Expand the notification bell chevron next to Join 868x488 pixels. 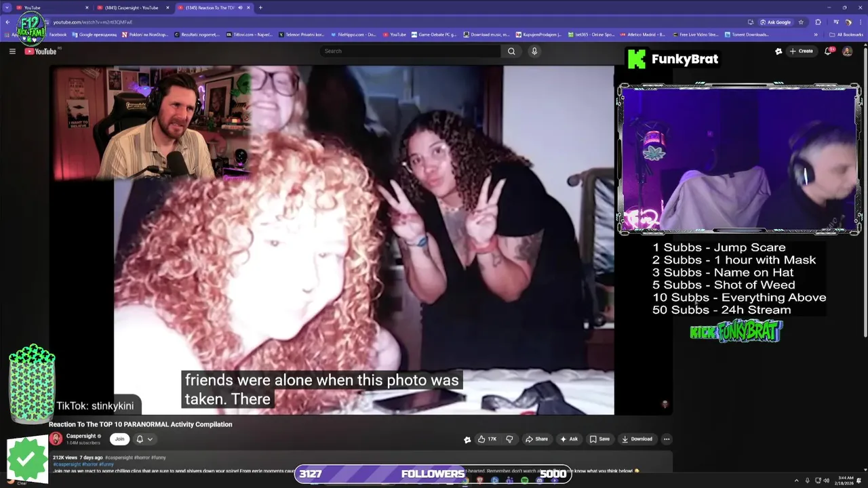[x=150, y=439]
